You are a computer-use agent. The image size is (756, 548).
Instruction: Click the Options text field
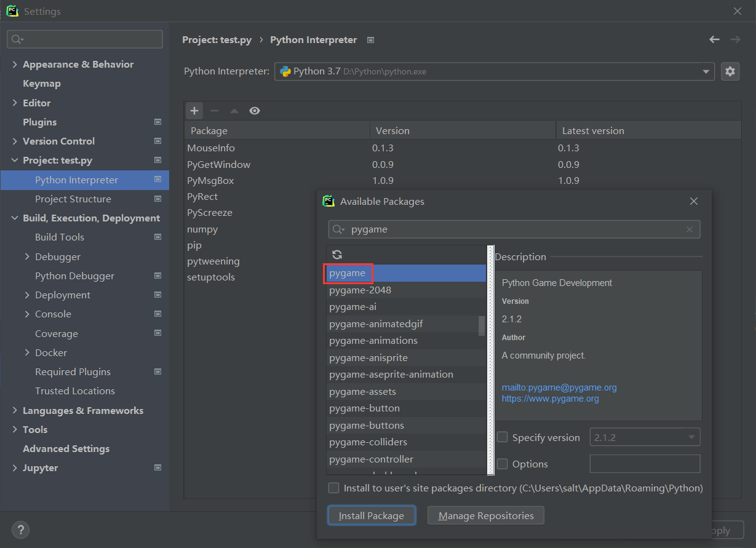[x=645, y=464]
